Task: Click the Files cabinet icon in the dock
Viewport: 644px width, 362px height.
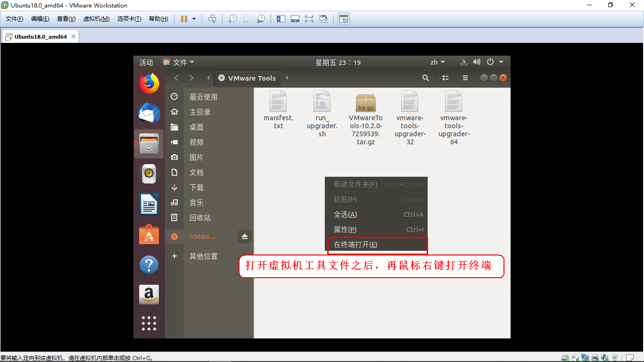Action: (x=149, y=144)
